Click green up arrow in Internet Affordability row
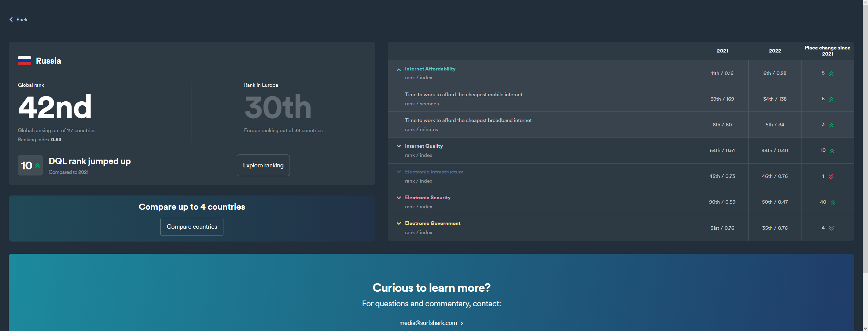868x331 pixels. click(x=831, y=74)
